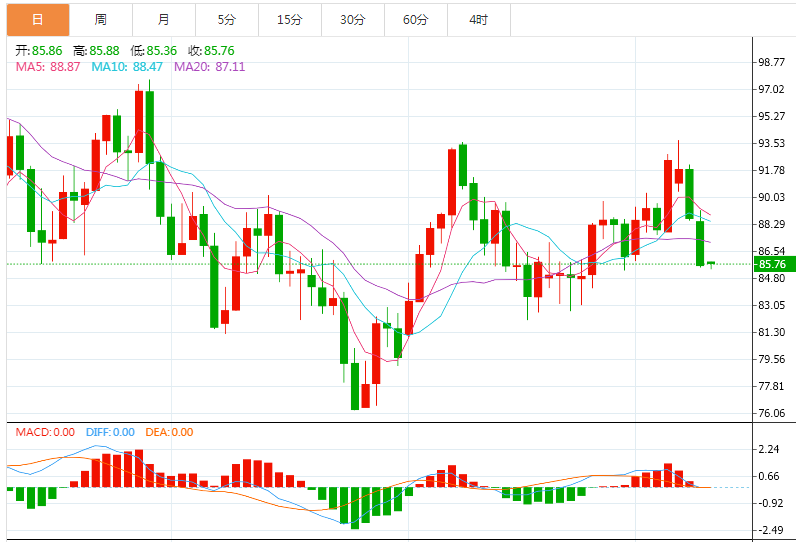796x542 pixels.
Task: Click the 97.02 price axis label
Action: pyautogui.click(x=771, y=89)
